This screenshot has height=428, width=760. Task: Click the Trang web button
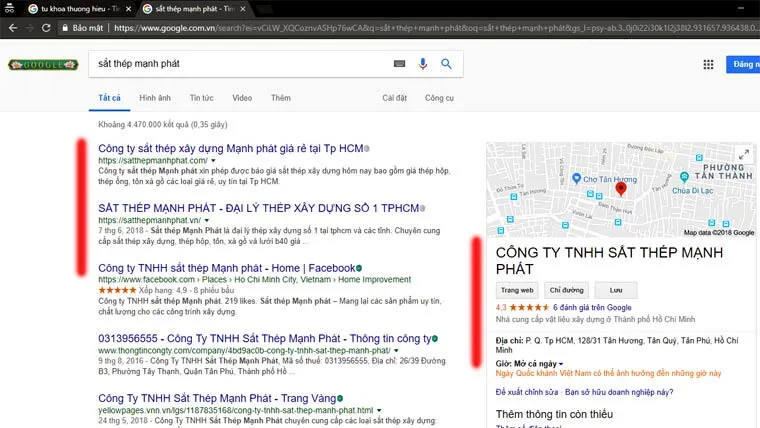point(517,290)
